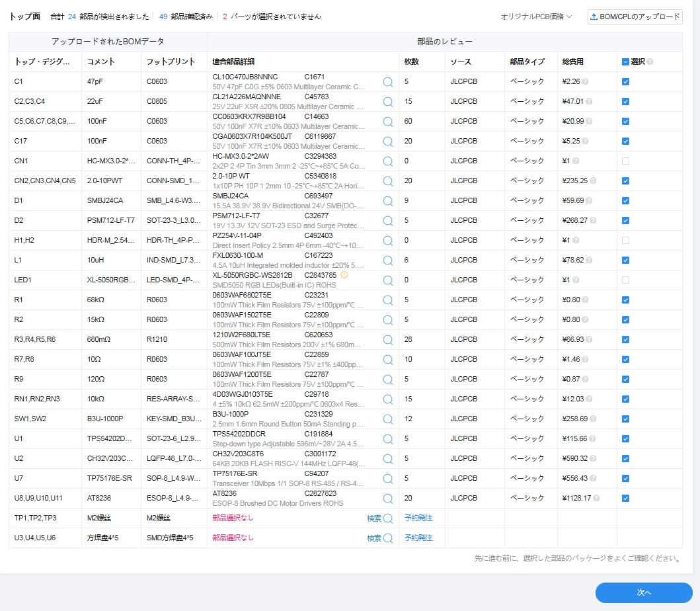Open part search for LED1 row
Viewport: 700px width, 611px height.
[x=388, y=280]
